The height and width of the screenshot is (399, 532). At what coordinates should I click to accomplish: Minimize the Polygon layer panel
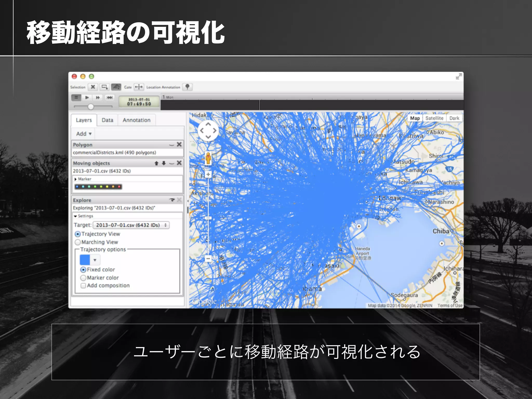point(171,145)
